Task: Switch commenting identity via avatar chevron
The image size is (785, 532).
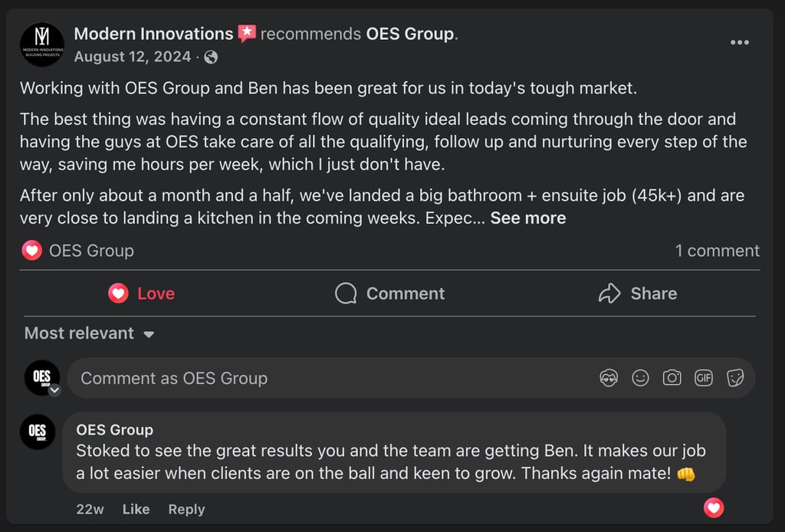Action: (x=54, y=389)
